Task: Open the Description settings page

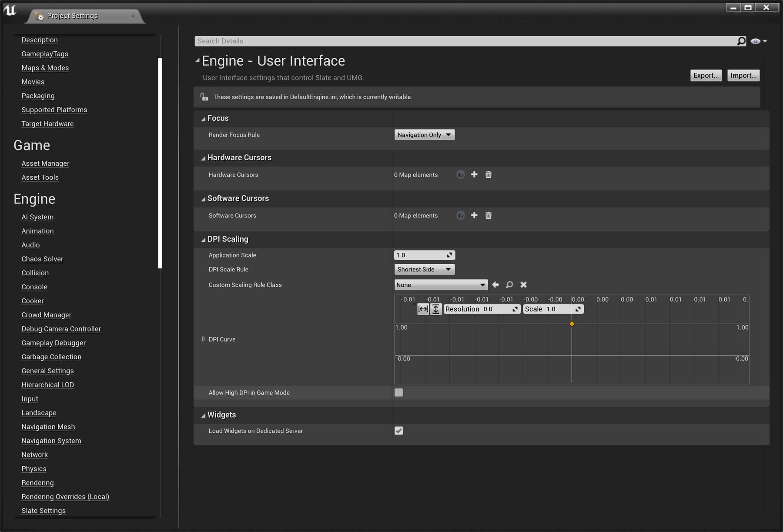Action: [40, 40]
